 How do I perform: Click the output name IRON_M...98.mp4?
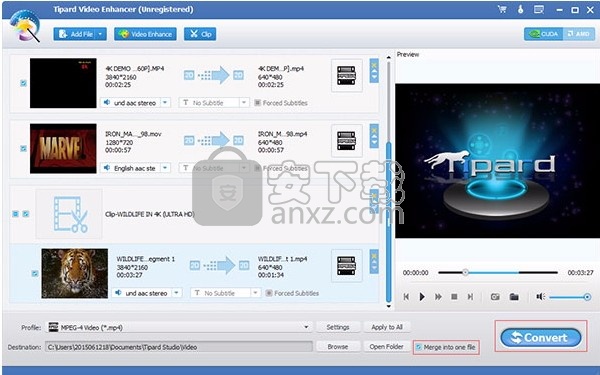coord(282,134)
